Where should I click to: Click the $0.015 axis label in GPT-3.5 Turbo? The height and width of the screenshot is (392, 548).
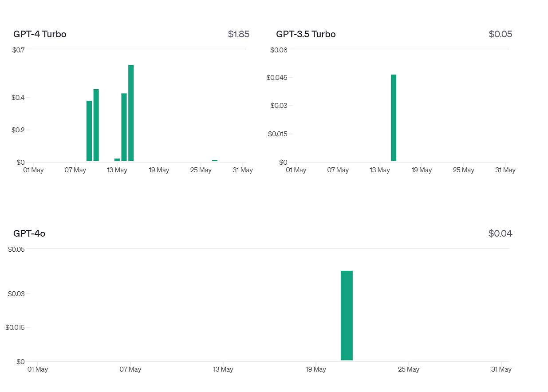[x=278, y=134]
